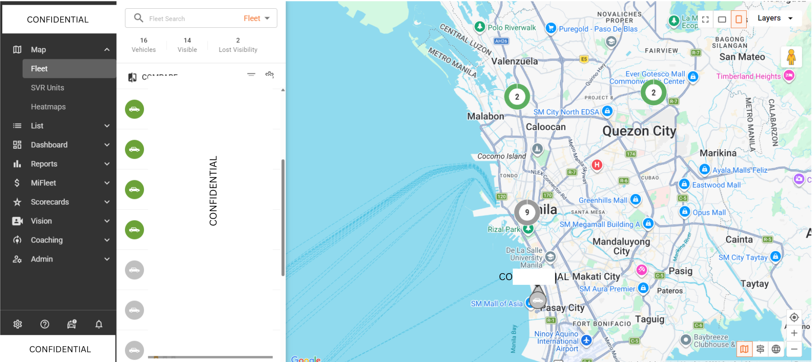This screenshot has height=362, width=812.
Task: Open the green cluster 2 near Commonwealth
Action: click(x=654, y=93)
